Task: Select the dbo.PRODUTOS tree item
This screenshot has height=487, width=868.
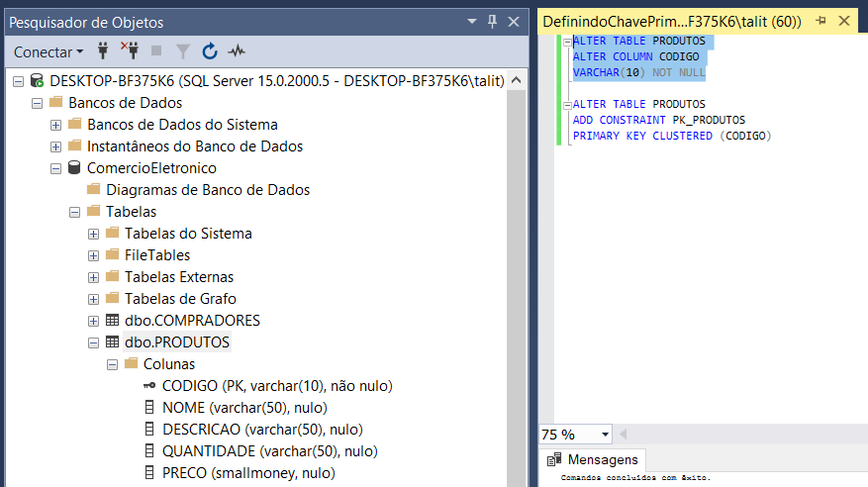Action: 177,342
